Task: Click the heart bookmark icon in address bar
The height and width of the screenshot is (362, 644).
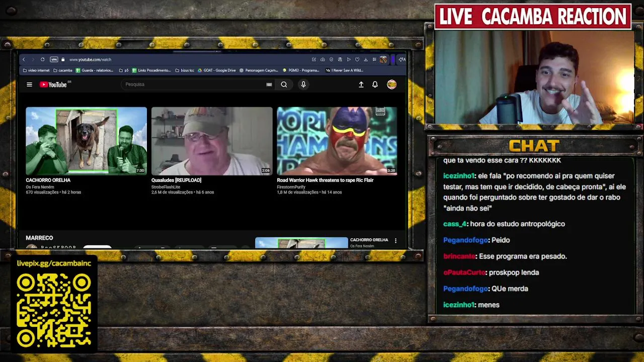Action: [x=357, y=59]
